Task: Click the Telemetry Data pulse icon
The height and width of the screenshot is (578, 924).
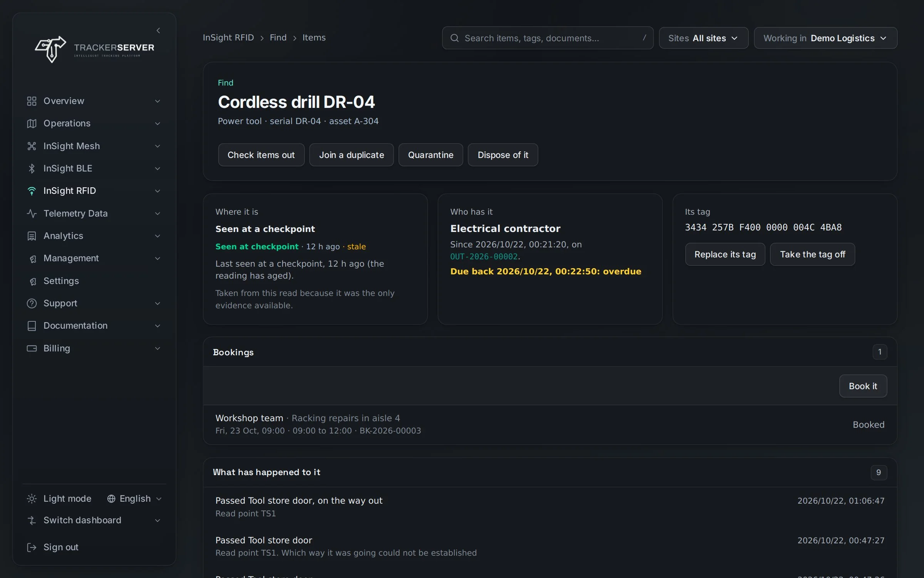Action: (32, 213)
